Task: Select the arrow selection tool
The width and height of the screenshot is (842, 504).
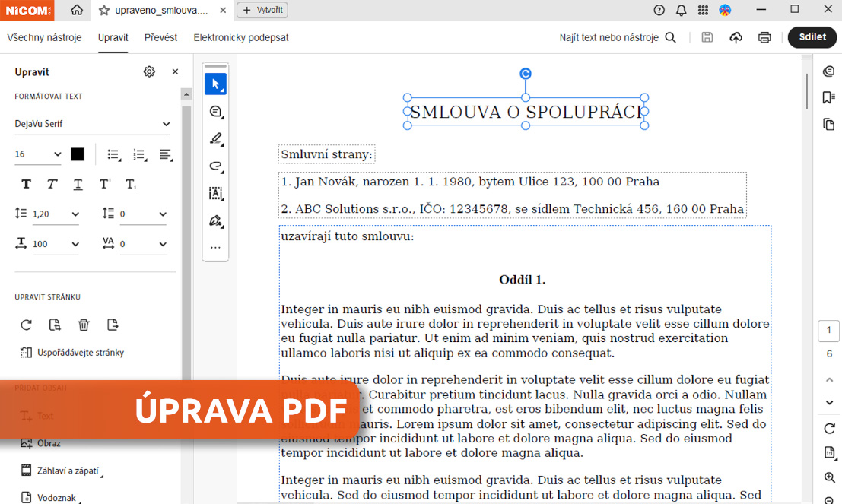Action: click(x=215, y=84)
